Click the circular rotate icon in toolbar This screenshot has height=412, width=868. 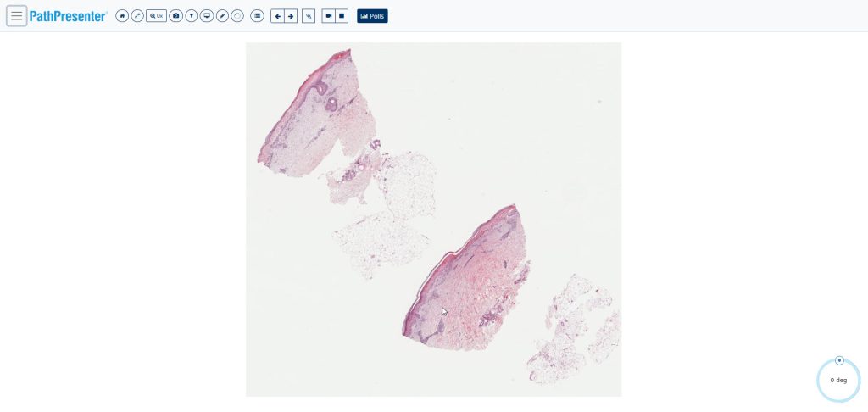(x=237, y=16)
